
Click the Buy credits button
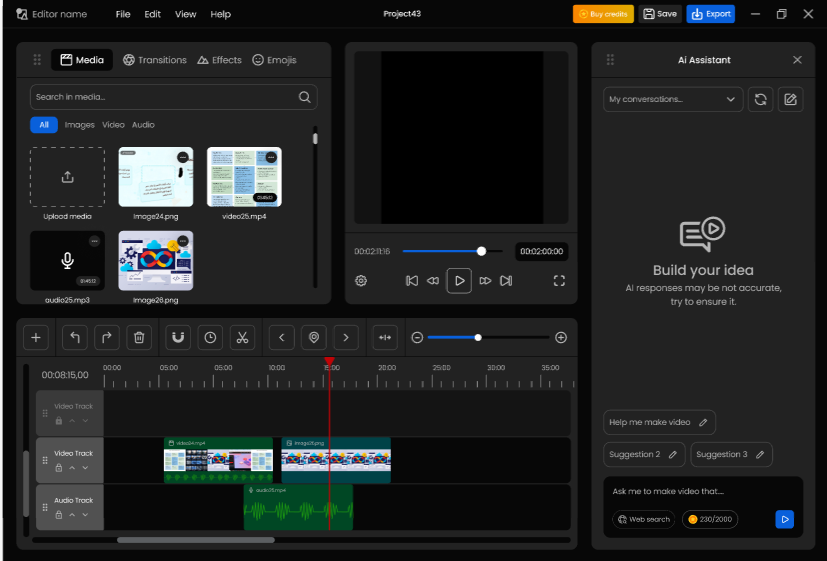coord(603,14)
